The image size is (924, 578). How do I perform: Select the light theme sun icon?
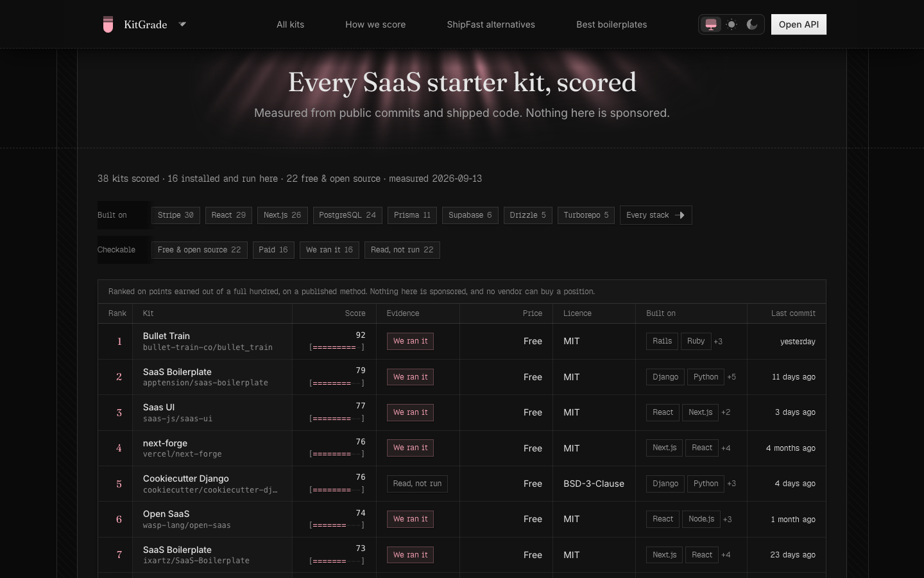click(732, 24)
